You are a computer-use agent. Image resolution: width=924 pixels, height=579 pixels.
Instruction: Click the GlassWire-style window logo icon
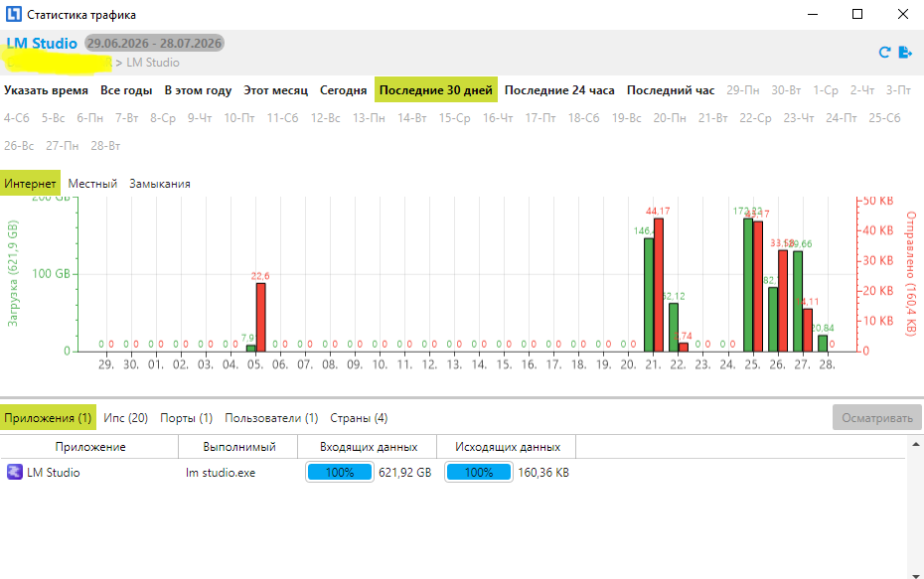(14, 14)
